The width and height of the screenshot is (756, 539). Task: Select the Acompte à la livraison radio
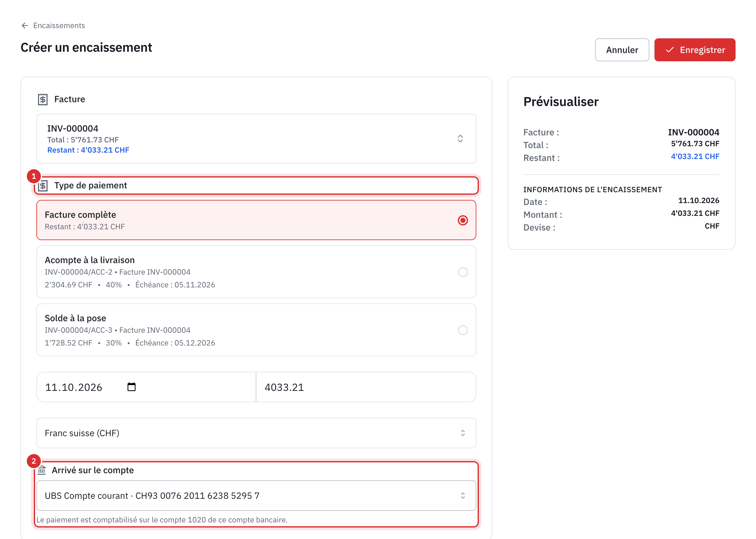(x=463, y=272)
